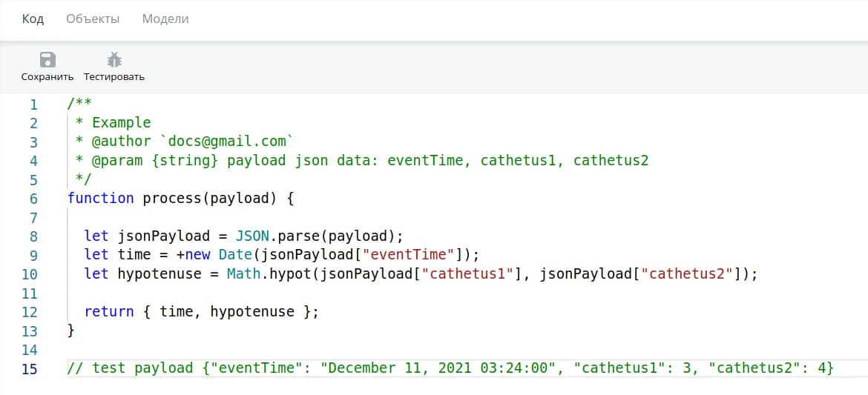This screenshot has height=395, width=868.
Task: Click the test payload comment line
Action: (x=450, y=368)
